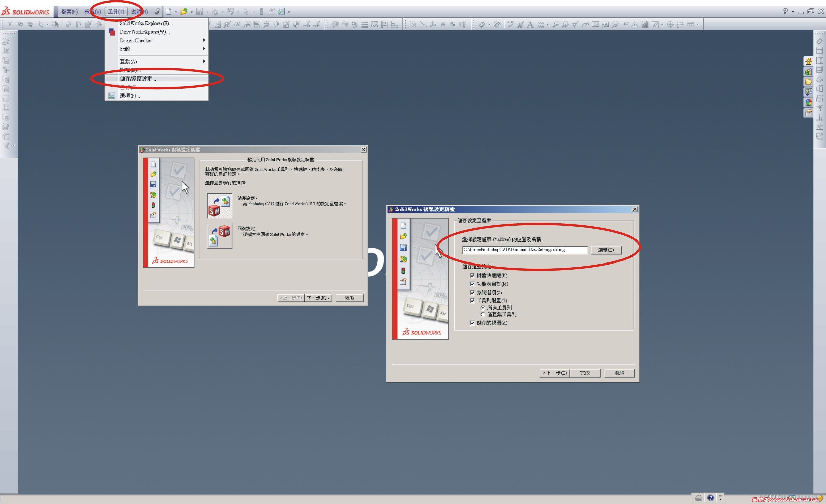Click the Spell Checker ABC icon

tap(510, 24)
